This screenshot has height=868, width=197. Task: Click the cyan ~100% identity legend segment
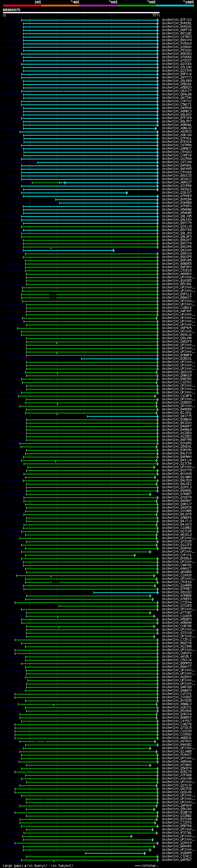pos(175,6)
